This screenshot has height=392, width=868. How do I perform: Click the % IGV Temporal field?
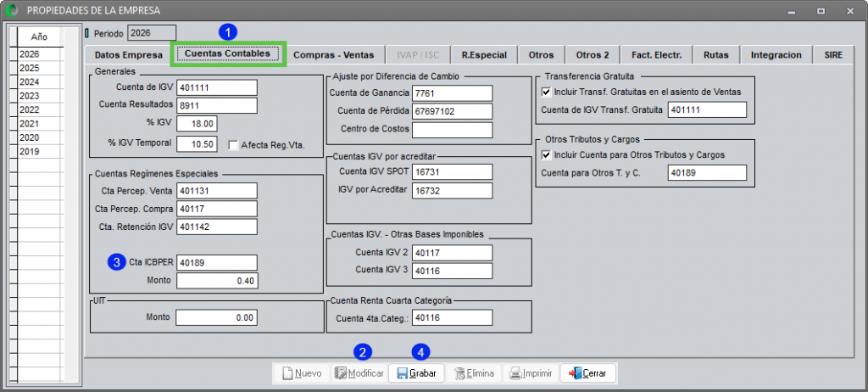coord(197,143)
